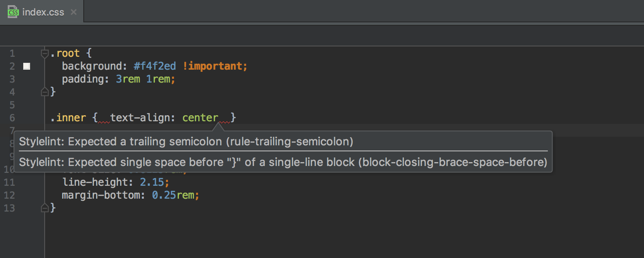Image resolution: width=644 pixels, height=258 pixels.
Task: Click the fold end marker on line 4
Action: (x=44, y=92)
